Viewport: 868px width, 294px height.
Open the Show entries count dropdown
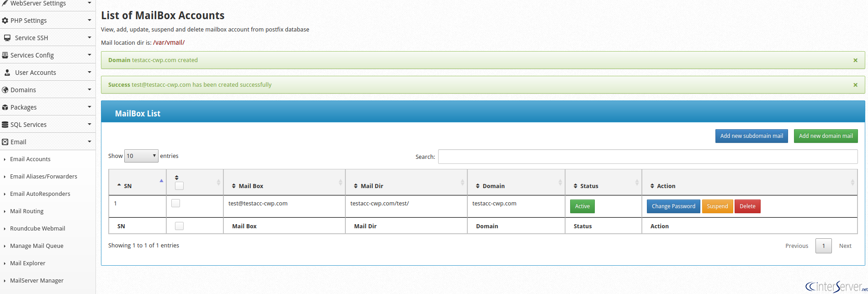pyautogui.click(x=141, y=156)
